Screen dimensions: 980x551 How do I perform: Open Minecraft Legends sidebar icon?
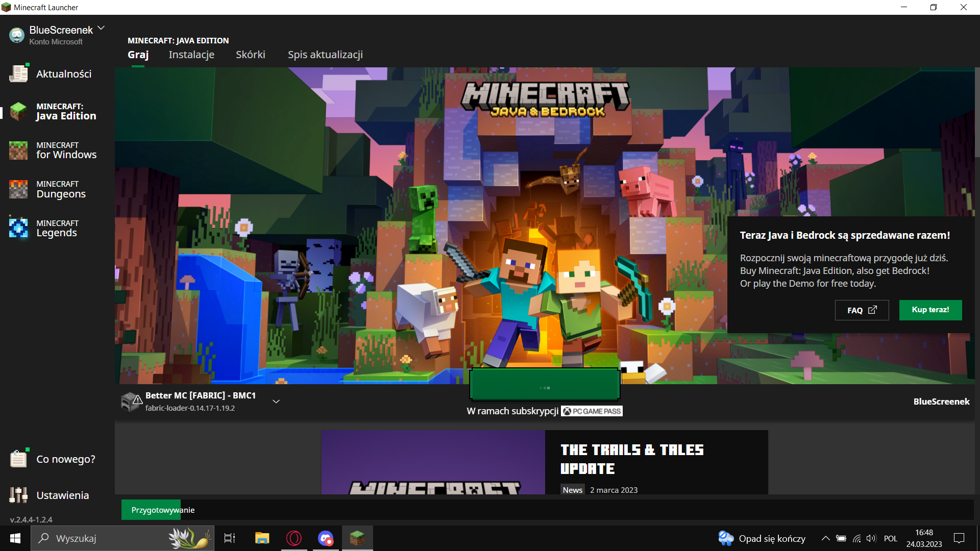click(18, 228)
